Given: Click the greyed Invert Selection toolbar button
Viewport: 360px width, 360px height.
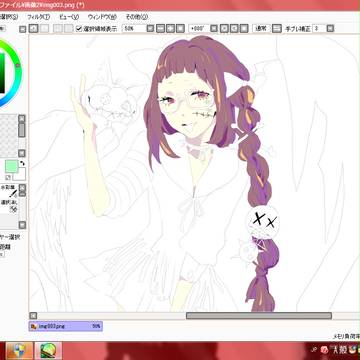Looking at the screenshot, I should click(x=68, y=28).
